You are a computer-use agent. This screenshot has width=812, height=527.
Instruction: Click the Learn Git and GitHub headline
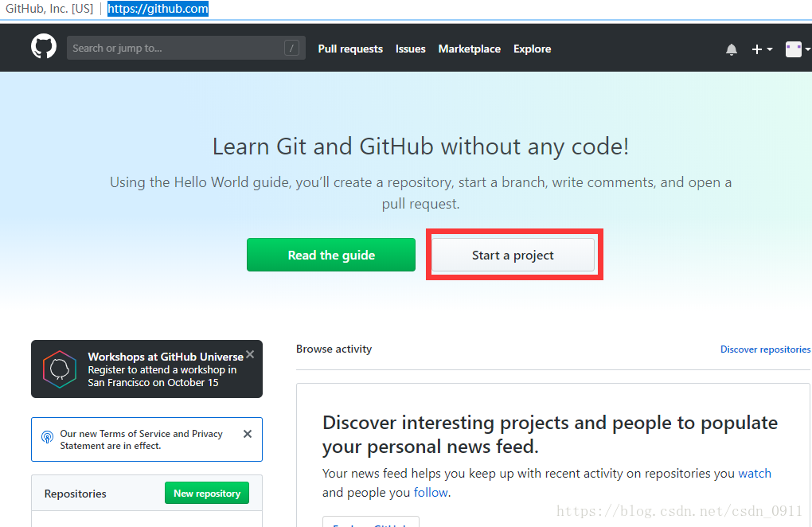pyautogui.click(x=420, y=146)
